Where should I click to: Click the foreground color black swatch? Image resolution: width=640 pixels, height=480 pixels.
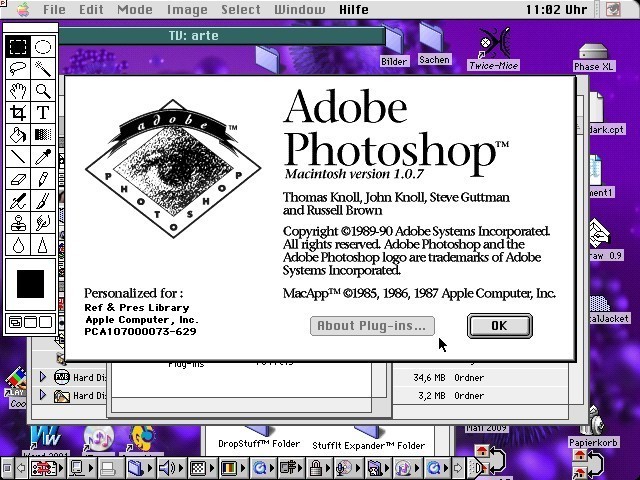pyautogui.click(x=30, y=284)
